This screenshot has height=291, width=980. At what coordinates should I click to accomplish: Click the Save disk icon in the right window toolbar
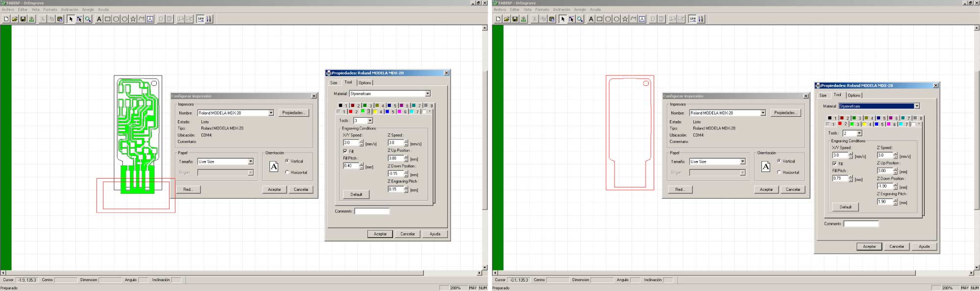coord(515,19)
